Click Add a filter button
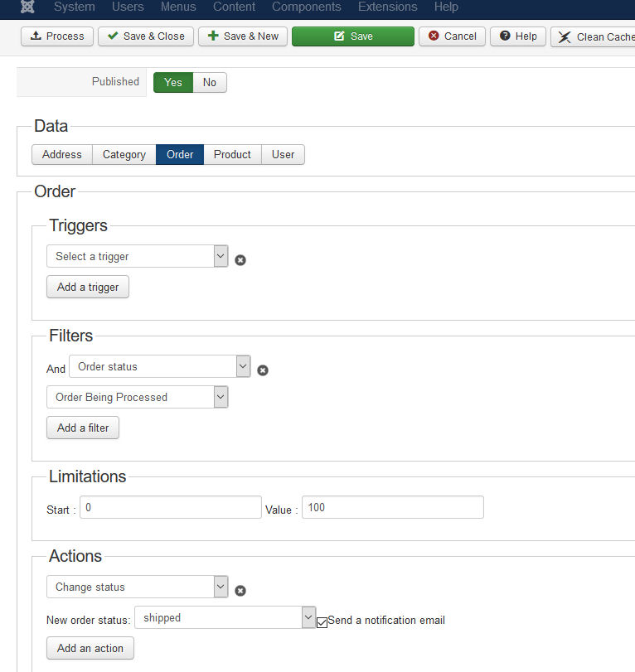Image resolution: width=635 pixels, height=672 pixels. coord(83,428)
